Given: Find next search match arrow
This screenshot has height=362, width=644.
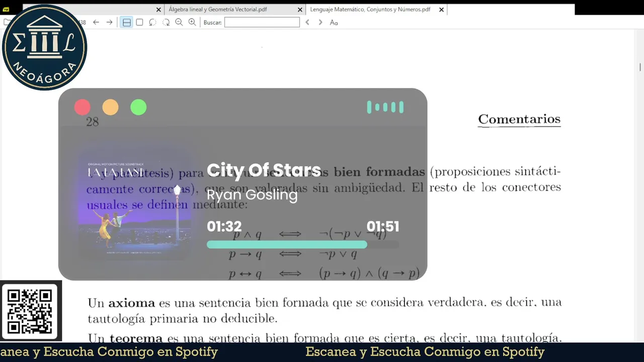Looking at the screenshot, I should 320,22.
